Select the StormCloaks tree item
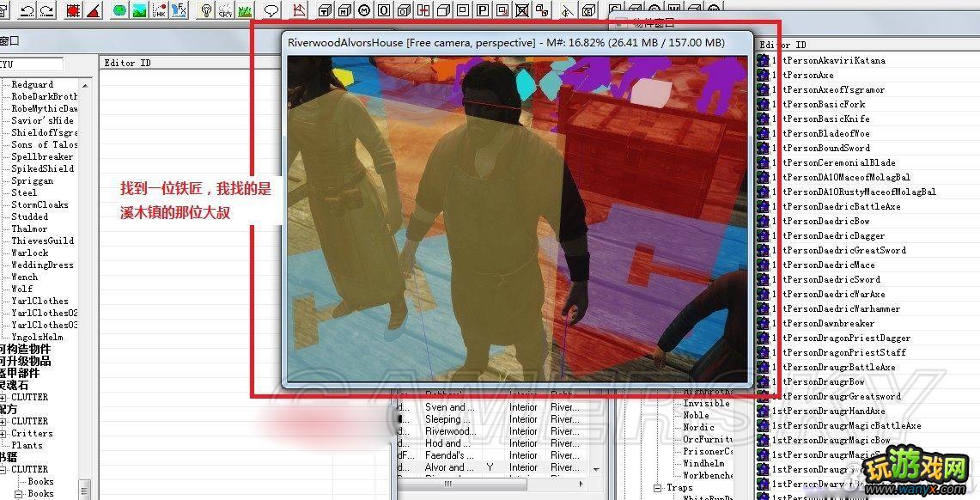Screen dimensions: 980x500 pos(40,205)
